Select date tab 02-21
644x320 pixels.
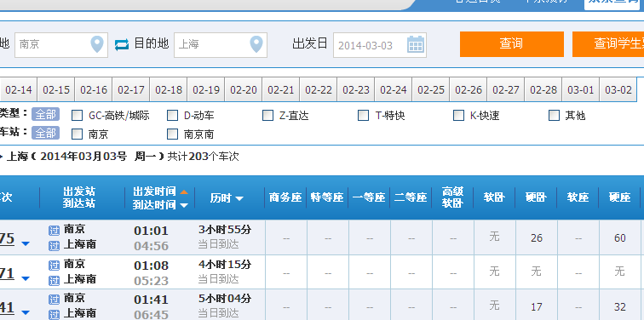pyautogui.click(x=281, y=90)
